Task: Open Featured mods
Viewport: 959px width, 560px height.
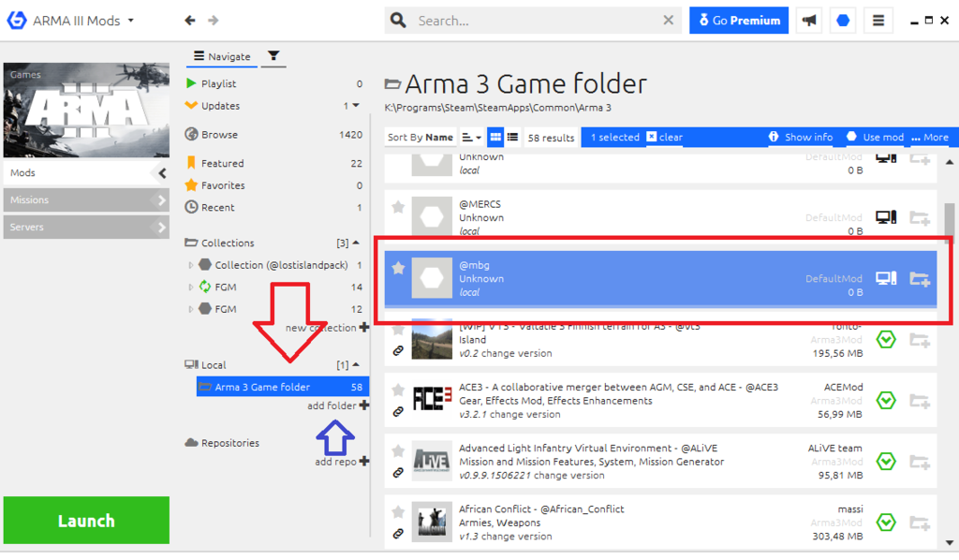Action: click(x=273, y=163)
